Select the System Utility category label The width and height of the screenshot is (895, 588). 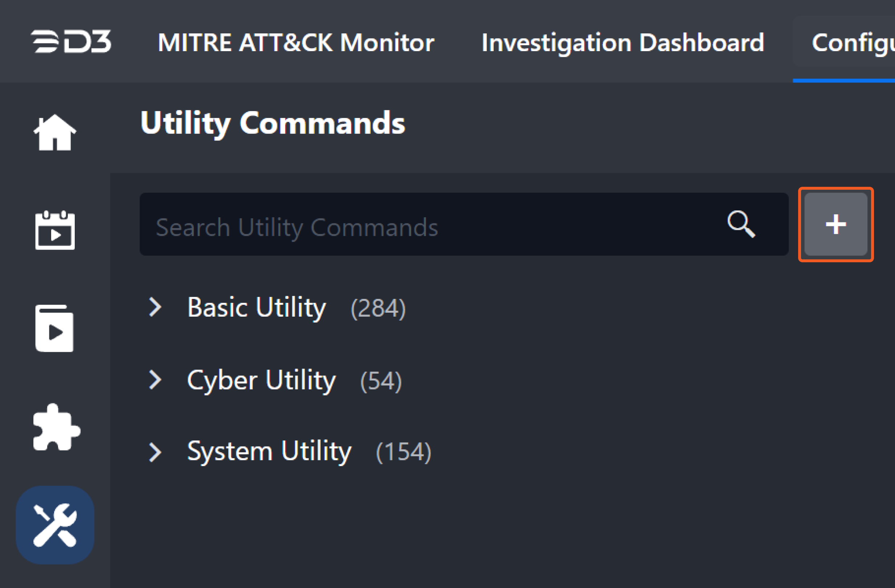(269, 451)
